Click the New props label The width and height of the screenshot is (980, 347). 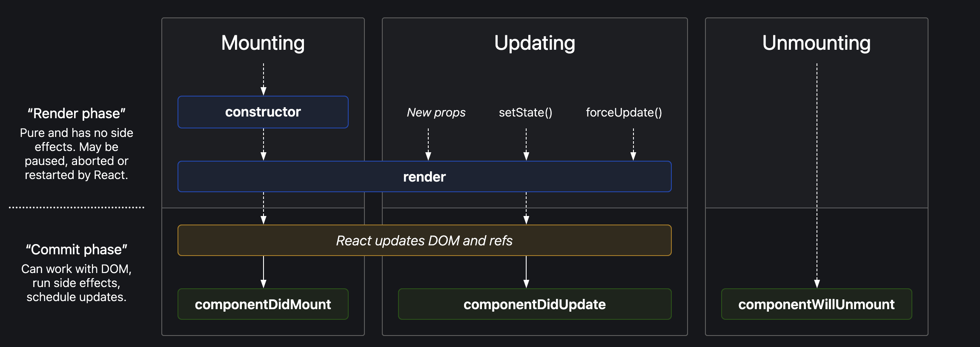[x=436, y=112]
